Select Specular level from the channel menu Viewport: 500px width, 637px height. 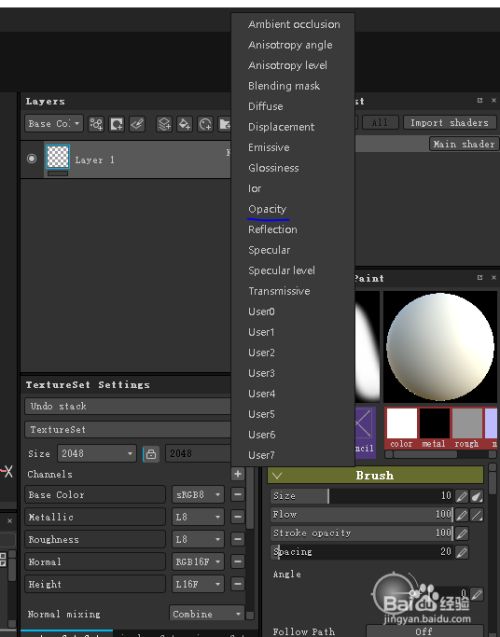coord(281,271)
